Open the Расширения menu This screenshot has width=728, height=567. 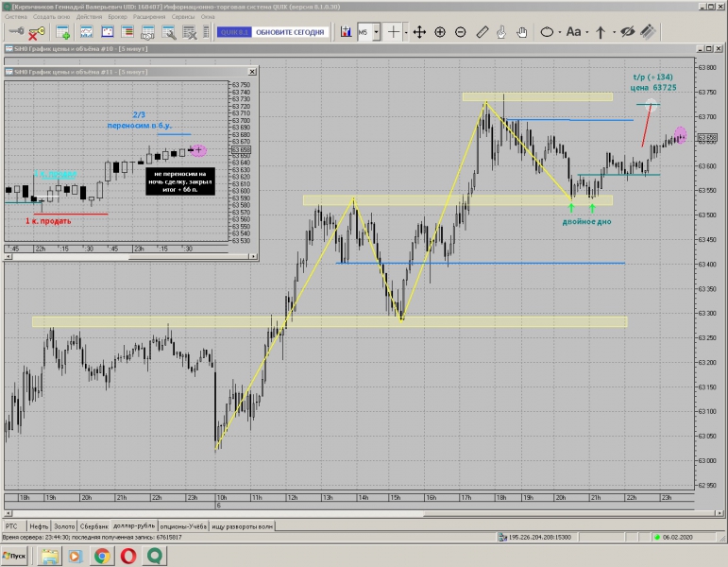(x=149, y=17)
